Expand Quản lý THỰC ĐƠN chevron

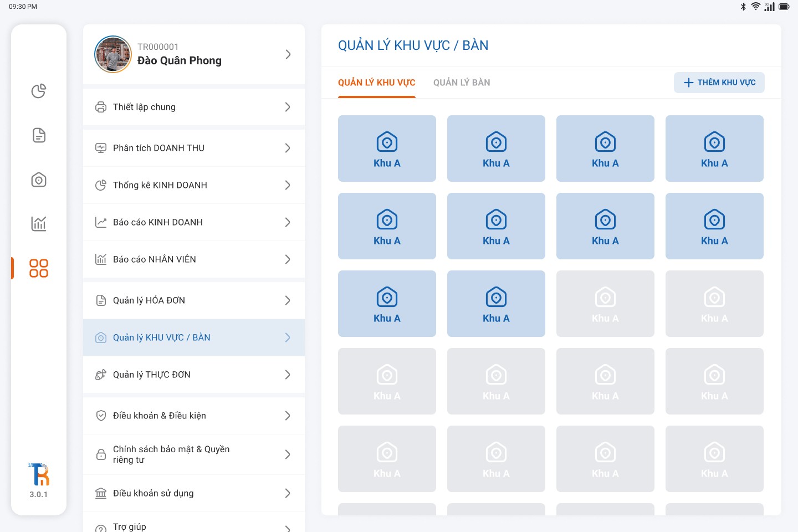pos(288,375)
